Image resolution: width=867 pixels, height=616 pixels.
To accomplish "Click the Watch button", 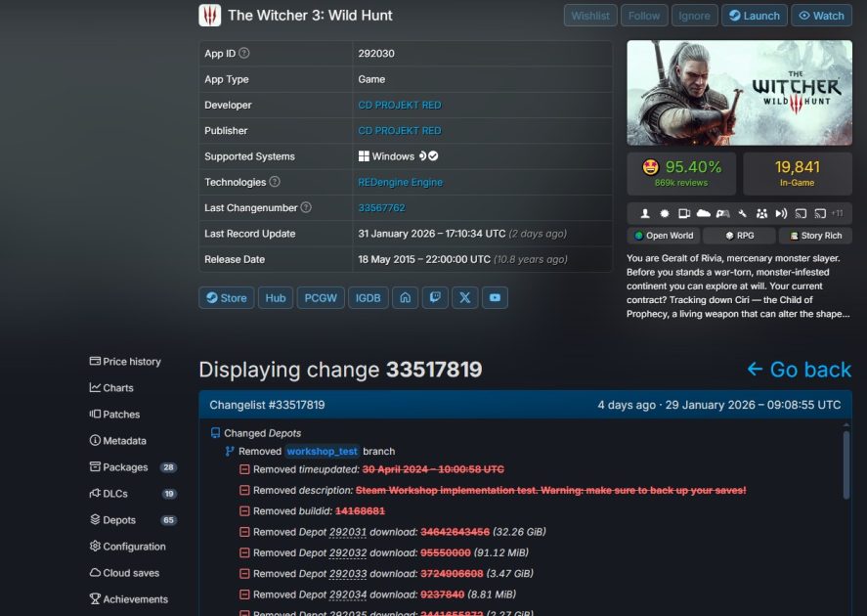I will [821, 15].
